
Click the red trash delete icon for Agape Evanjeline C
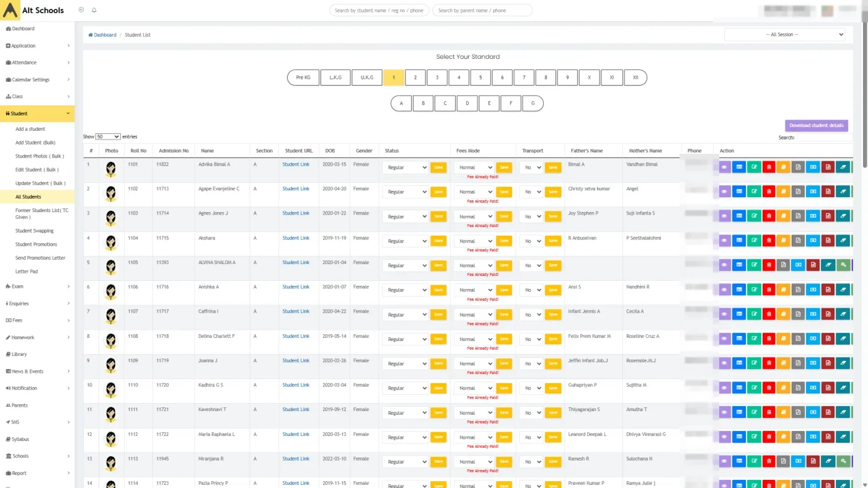click(769, 192)
